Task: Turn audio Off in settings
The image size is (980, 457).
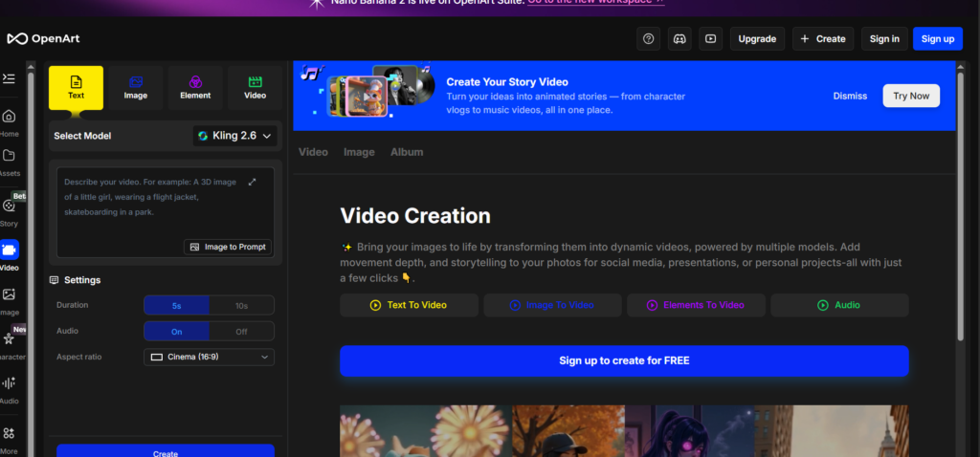Action: (x=241, y=331)
